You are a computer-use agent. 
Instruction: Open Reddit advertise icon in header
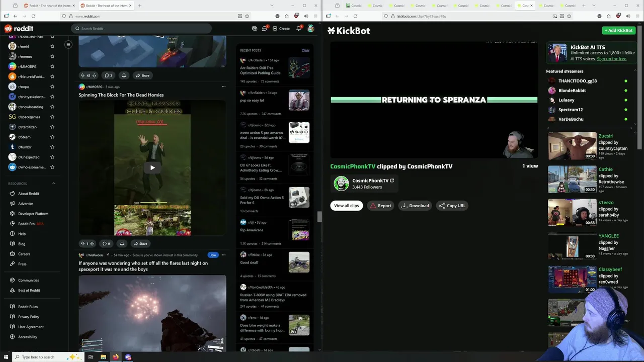pyautogui.click(x=255, y=29)
